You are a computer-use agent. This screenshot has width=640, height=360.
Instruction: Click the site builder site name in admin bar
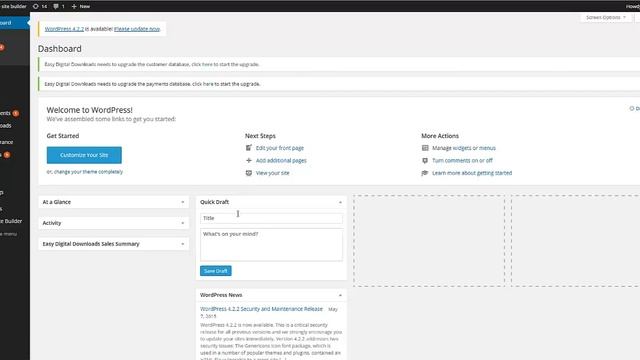pyautogui.click(x=13, y=6)
